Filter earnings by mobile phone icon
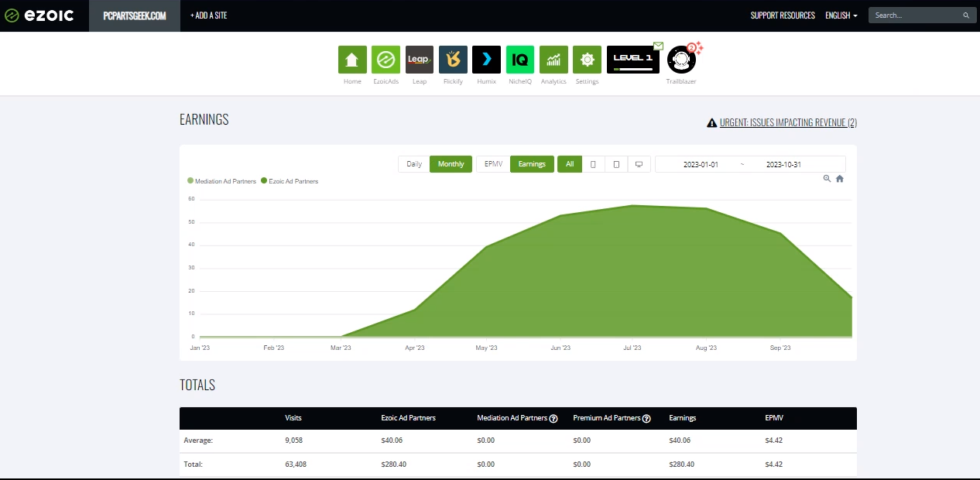 tap(593, 164)
